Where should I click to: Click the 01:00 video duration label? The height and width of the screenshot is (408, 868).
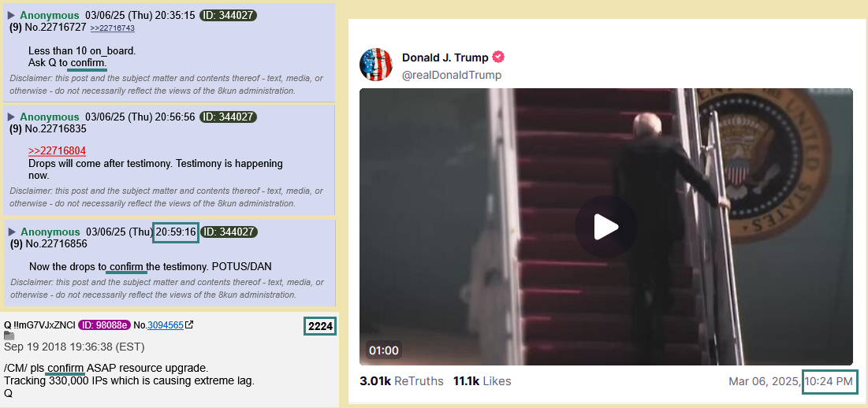coord(384,350)
